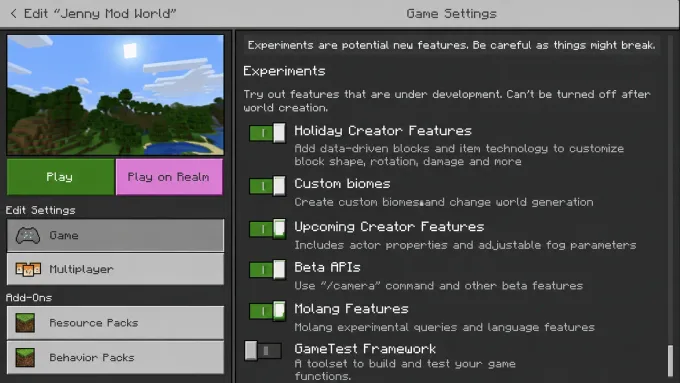Enable the GameTest Framework switch
Viewport: 680px width, 383px height.
tap(263, 350)
